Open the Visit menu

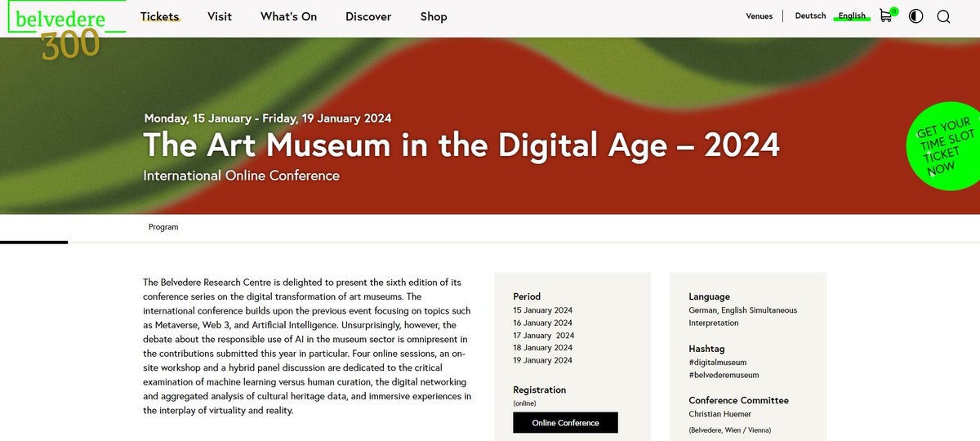(220, 16)
